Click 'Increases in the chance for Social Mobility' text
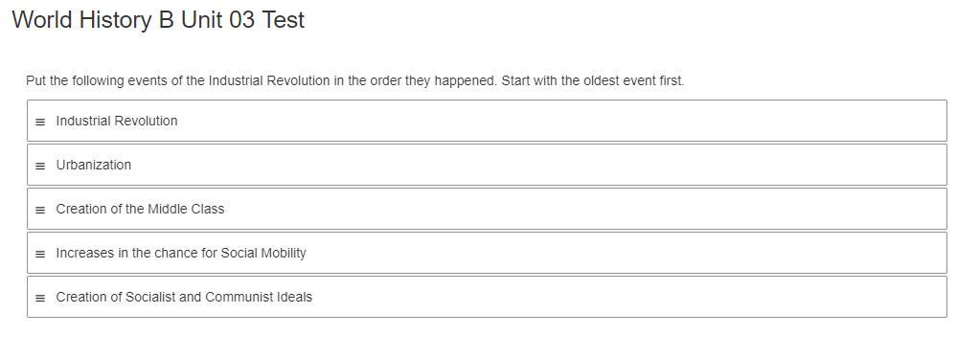The height and width of the screenshot is (358, 980). coord(181,253)
